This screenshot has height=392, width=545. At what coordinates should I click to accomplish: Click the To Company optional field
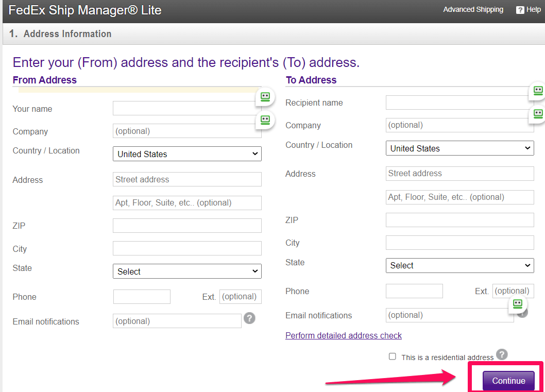click(x=460, y=125)
